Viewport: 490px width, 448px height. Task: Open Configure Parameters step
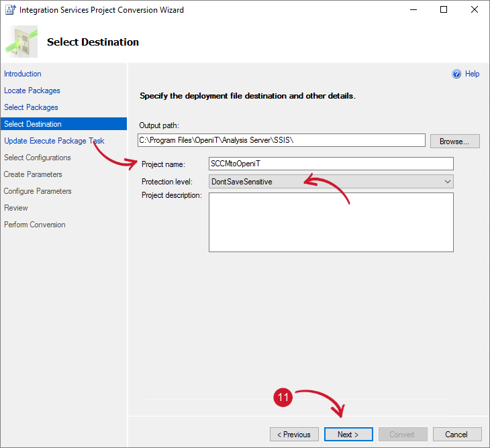(x=38, y=191)
